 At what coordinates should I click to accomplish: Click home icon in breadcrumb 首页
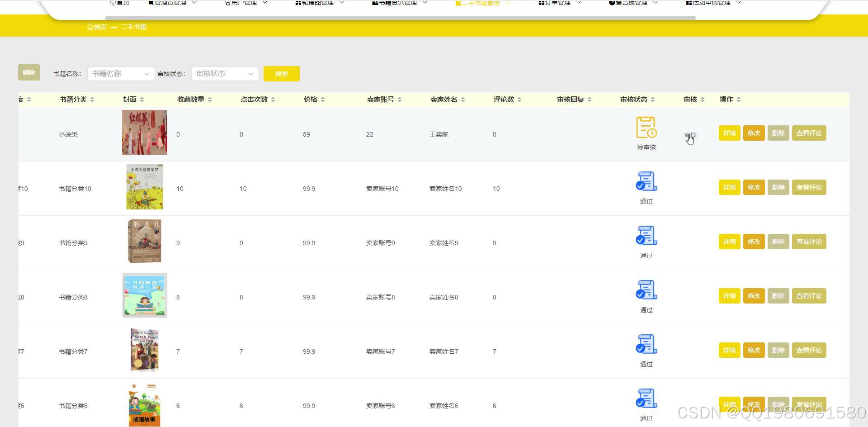(90, 27)
